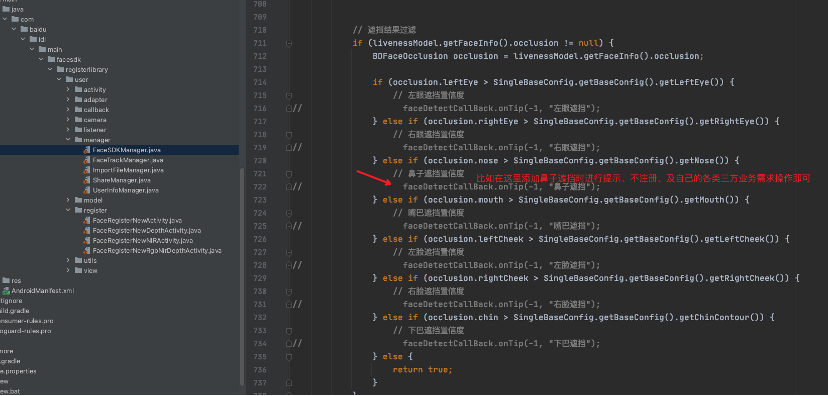This screenshot has width=828, height=396.
Task: Click the FaceTrackManager.java file icon
Action: [x=87, y=160]
